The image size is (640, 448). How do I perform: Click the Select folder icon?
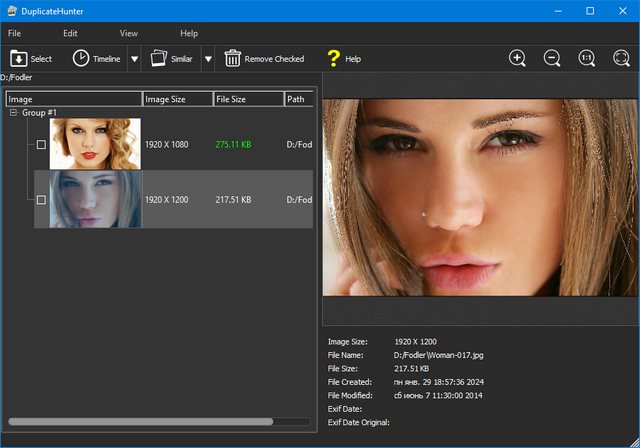click(x=18, y=59)
